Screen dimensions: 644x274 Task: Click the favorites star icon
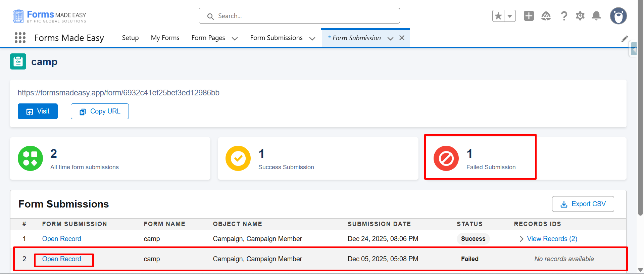498,16
